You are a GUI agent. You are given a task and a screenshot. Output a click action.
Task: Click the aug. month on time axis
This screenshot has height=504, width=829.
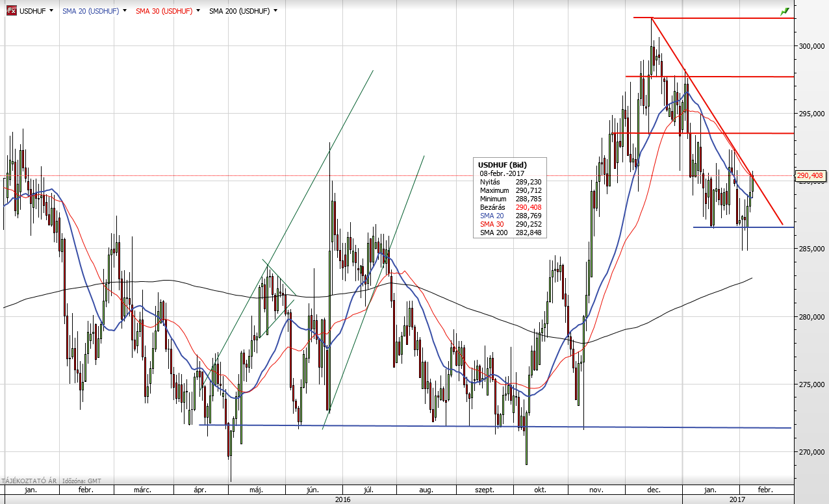click(x=426, y=490)
